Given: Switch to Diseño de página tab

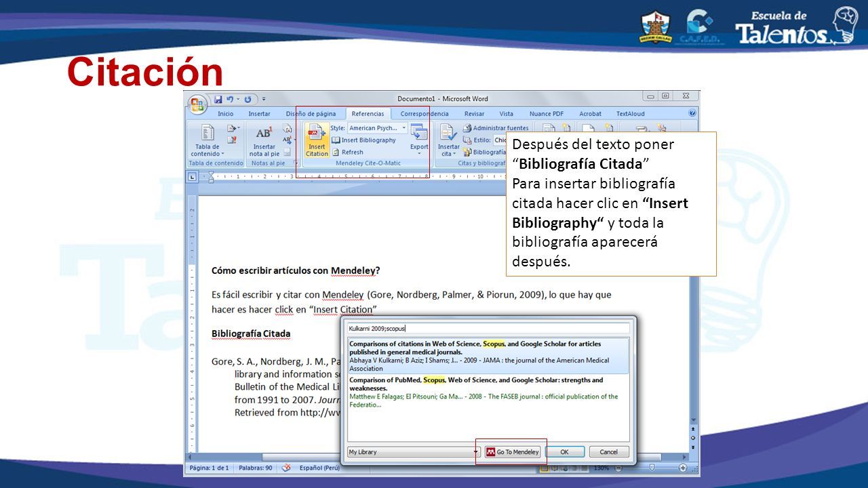Looking at the screenshot, I should point(311,114).
